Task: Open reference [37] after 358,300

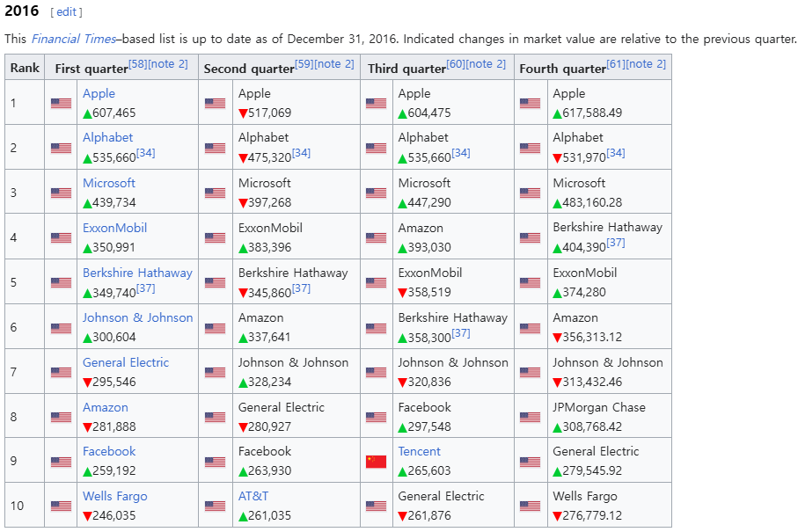Action: [460, 333]
